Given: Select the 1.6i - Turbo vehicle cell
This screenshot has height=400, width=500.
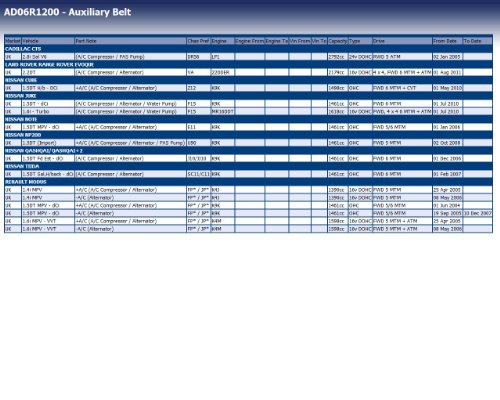Looking at the screenshot, I should point(48,111).
